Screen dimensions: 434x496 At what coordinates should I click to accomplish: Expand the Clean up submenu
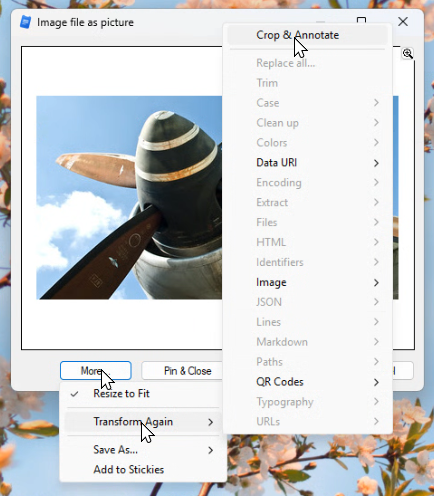307,123
